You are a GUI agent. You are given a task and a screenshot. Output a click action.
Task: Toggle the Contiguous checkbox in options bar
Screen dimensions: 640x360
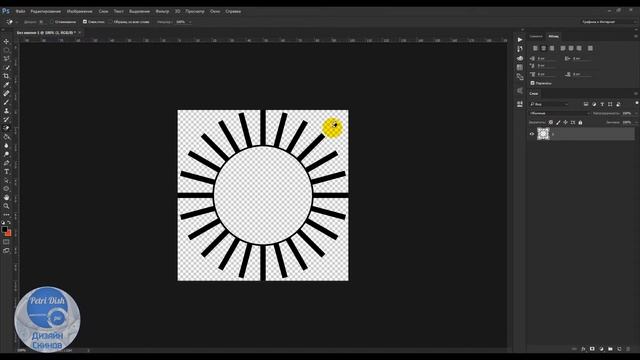pyautogui.click(x=85, y=22)
